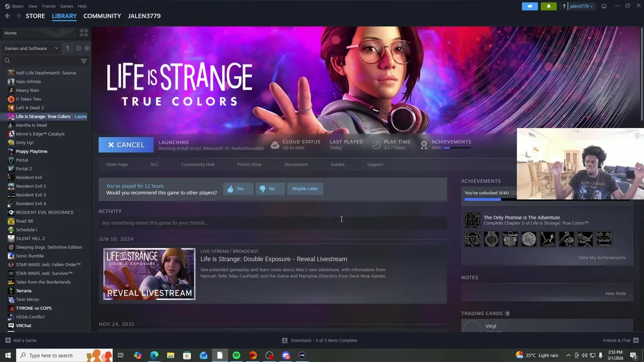
Task: Open the Support link
Action: (x=375, y=164)
